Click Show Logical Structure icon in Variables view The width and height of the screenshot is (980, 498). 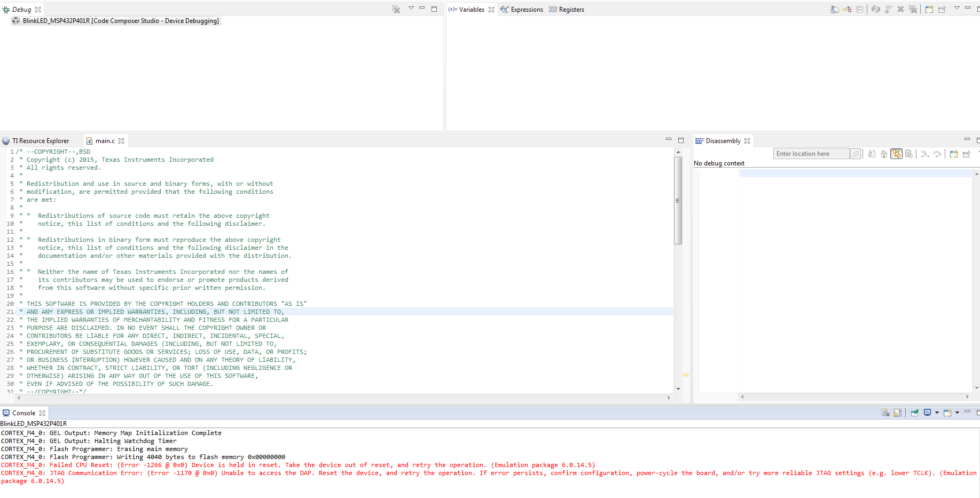pos(847,9)
